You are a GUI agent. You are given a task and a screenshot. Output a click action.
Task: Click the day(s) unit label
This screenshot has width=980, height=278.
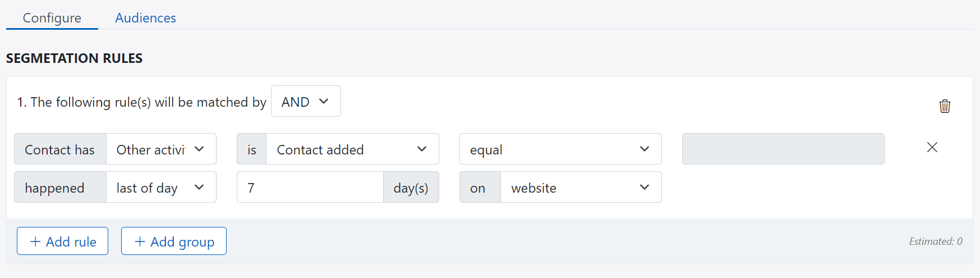click(x=411, y=188)
